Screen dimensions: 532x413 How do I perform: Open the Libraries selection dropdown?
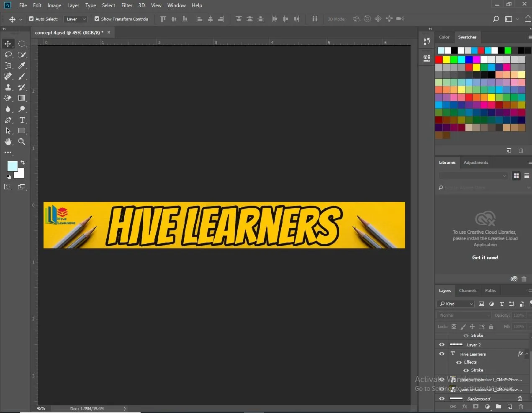click(x=473, y=176)
